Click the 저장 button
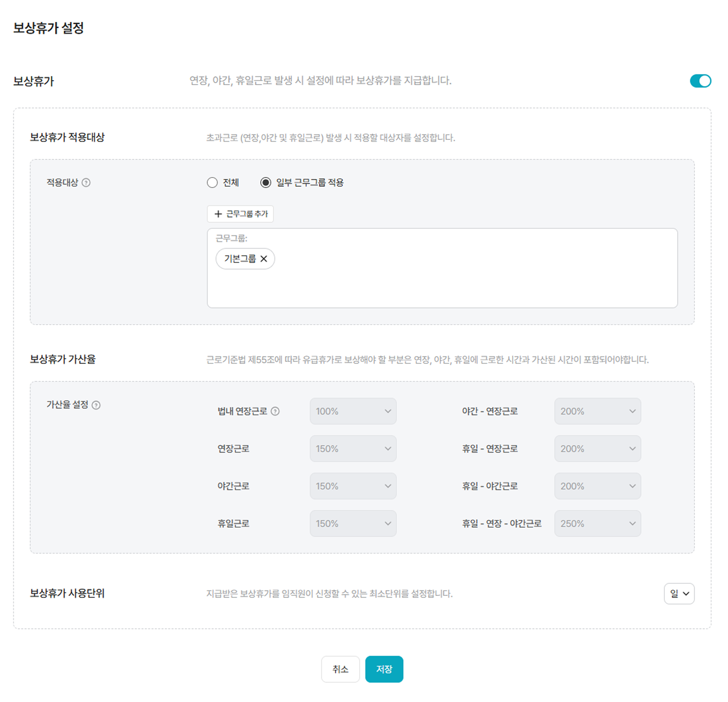Screen dimensions: 728x702 384,669
